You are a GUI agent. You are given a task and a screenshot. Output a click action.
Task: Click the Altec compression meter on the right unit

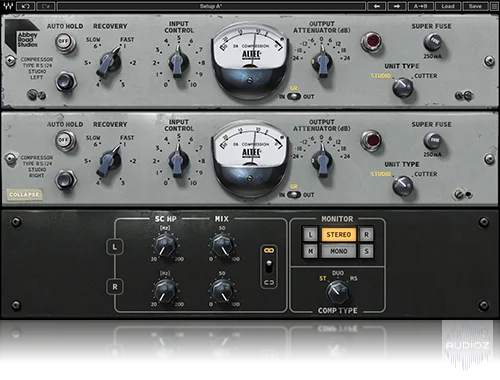click(249, 158)
